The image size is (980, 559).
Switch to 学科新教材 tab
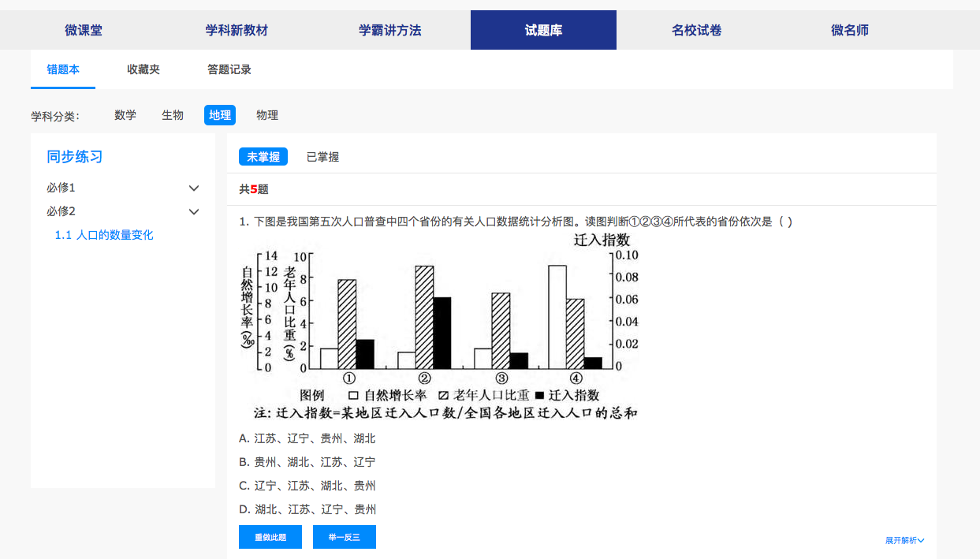click(x=237, y=31)
